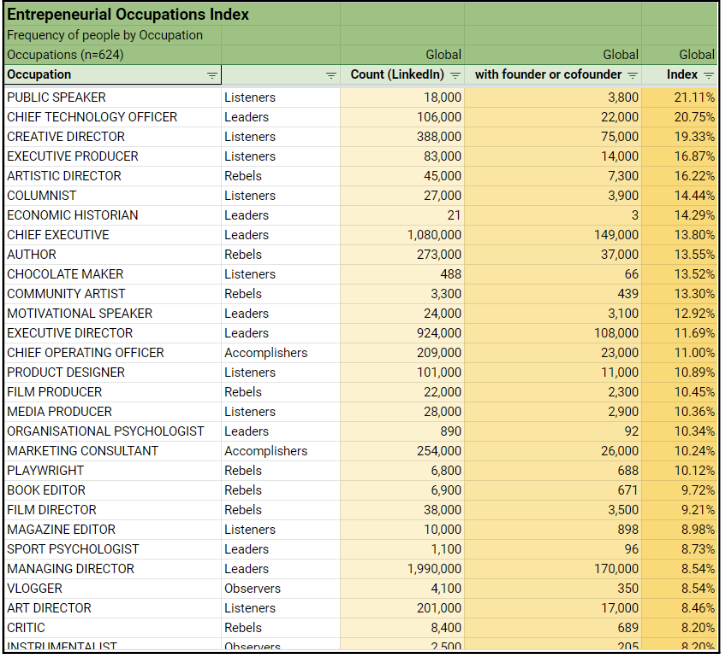
Task: Select the MARKETING CONSULTANT cell
Action: tap(113, 451)
